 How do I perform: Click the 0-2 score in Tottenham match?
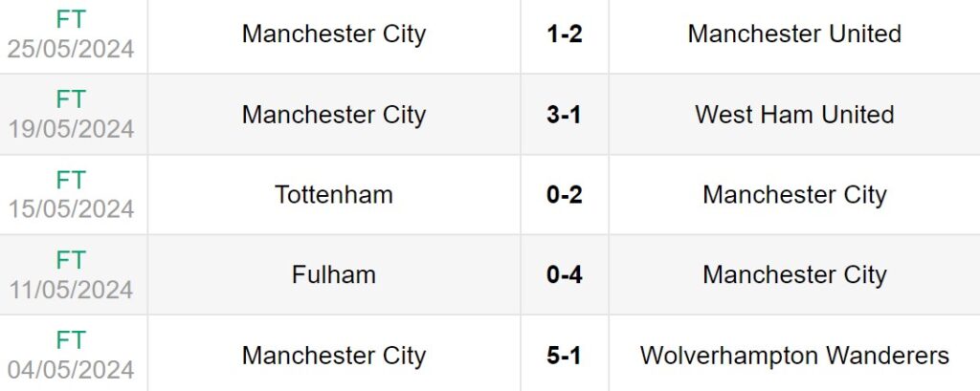tap(565, 195)
